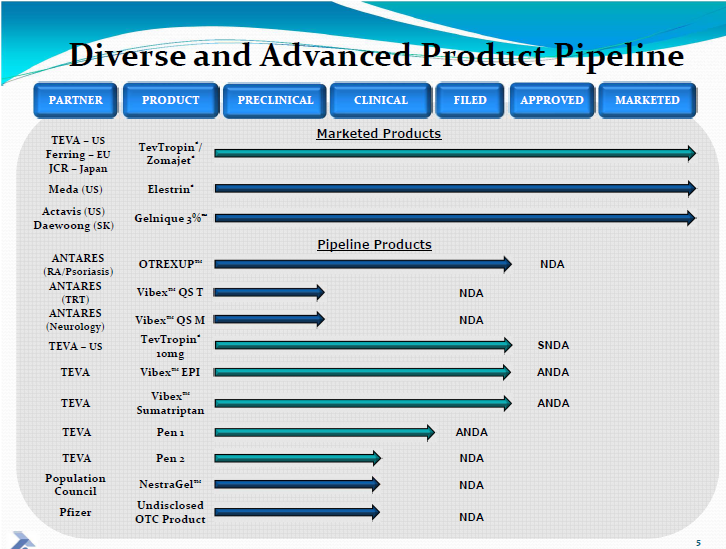
Task: Click the 'Vibex QS M' product label
Action: coord(170,320)
